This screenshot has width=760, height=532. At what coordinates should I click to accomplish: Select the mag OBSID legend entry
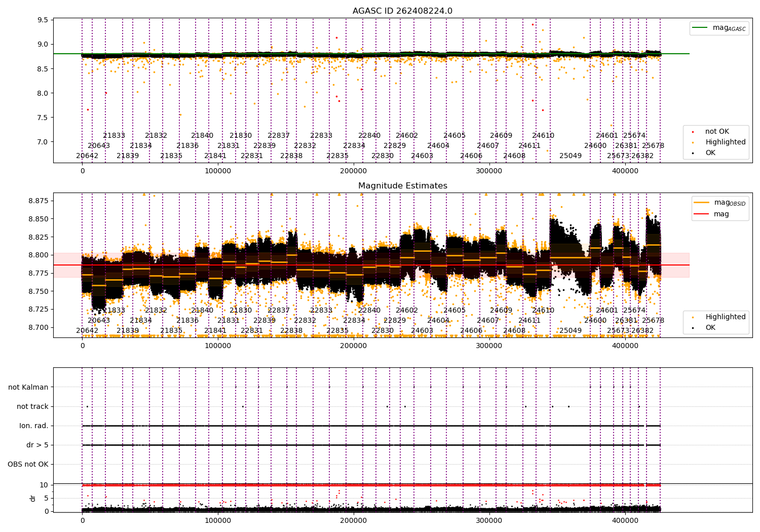point(720,203)
